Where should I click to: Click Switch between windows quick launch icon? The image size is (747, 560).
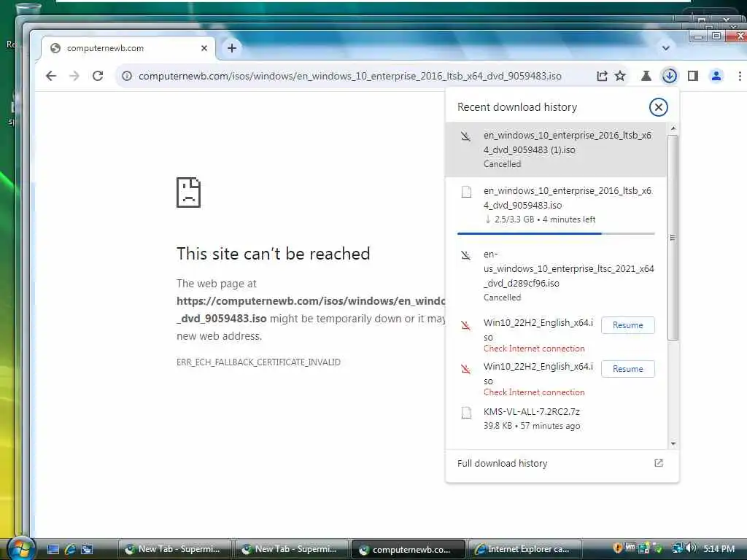[87, 550]
